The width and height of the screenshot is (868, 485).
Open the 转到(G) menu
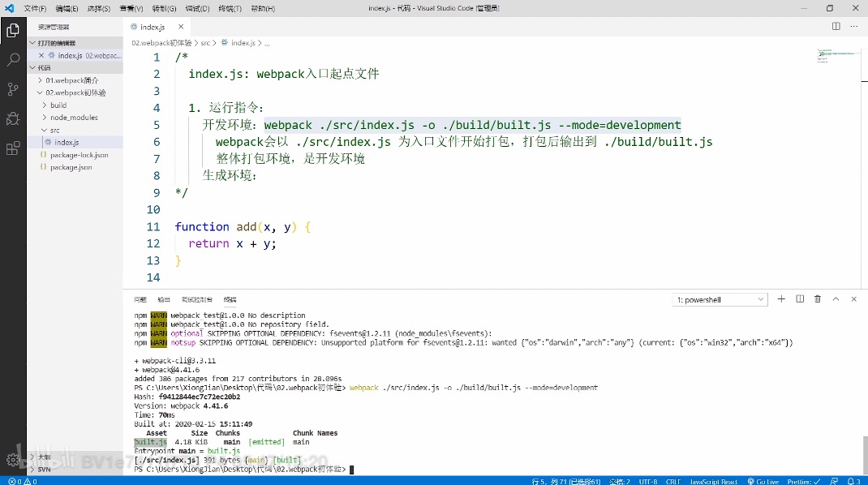click(164, 8)
